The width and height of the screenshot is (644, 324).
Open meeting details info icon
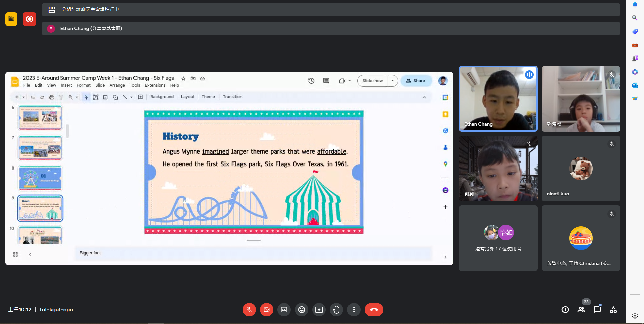point(565,310)
